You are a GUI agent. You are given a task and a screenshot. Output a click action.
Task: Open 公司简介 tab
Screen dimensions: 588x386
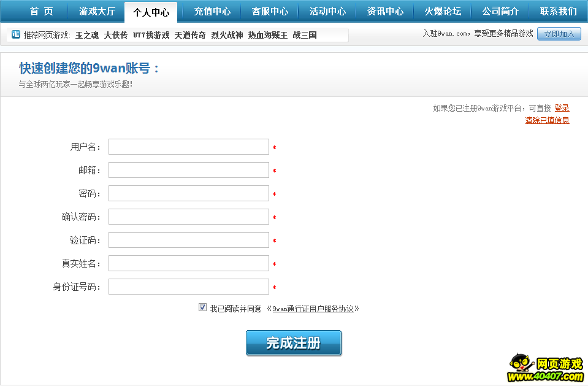click(x=500, y=11)
